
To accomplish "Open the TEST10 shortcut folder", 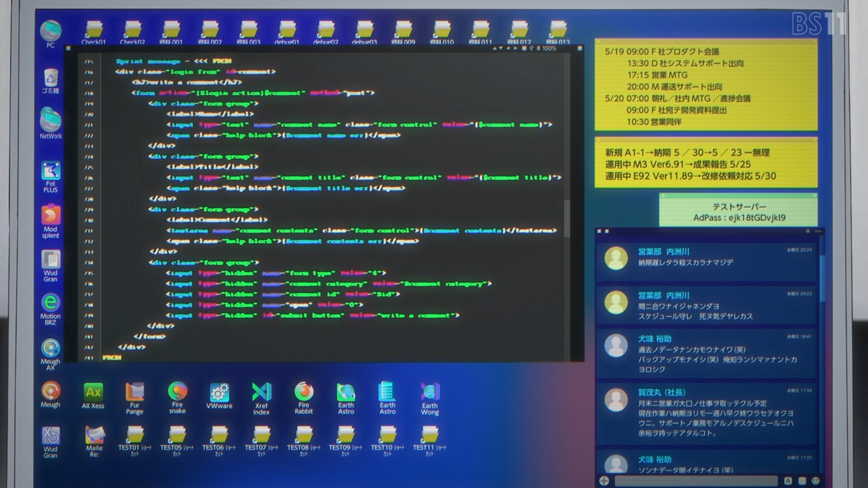I will tap(388, 441).
